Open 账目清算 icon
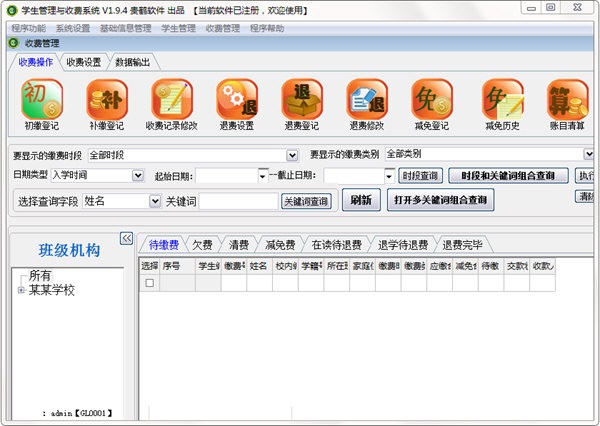Viewport: 600px width, 426px height. (x=567, y=100)
